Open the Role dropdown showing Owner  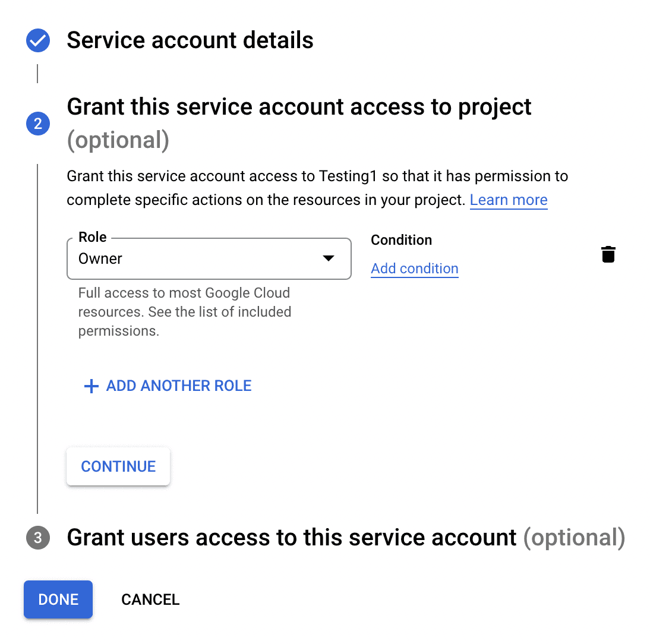click(x=209, y=258)
